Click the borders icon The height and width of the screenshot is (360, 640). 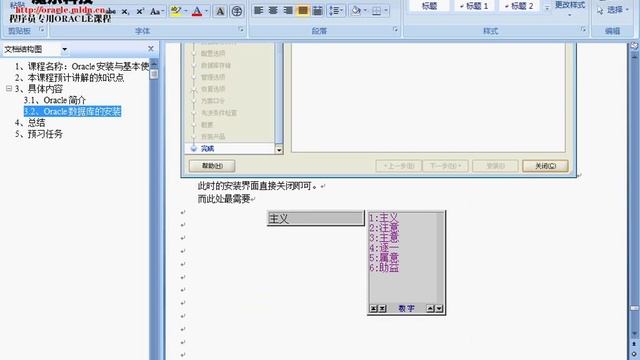[x=376, y=11]
